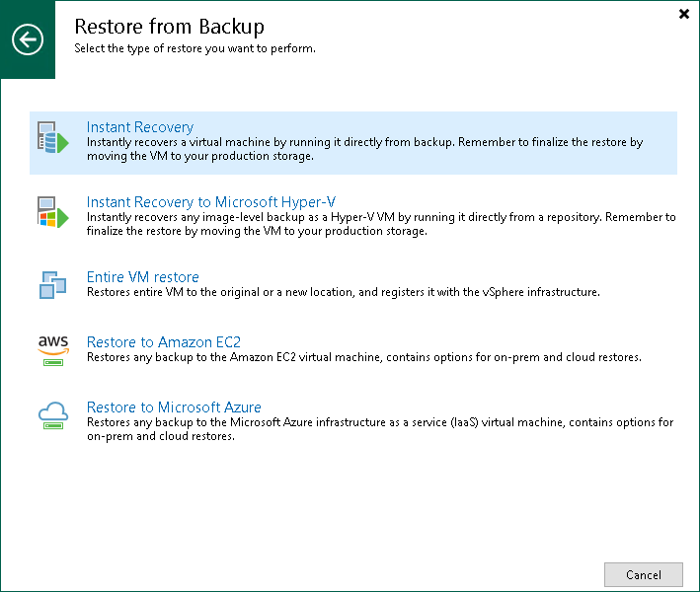Select the Entire VM restore link
The width and height of the screenshot is (700, 592).
click(x=142, y=277)
